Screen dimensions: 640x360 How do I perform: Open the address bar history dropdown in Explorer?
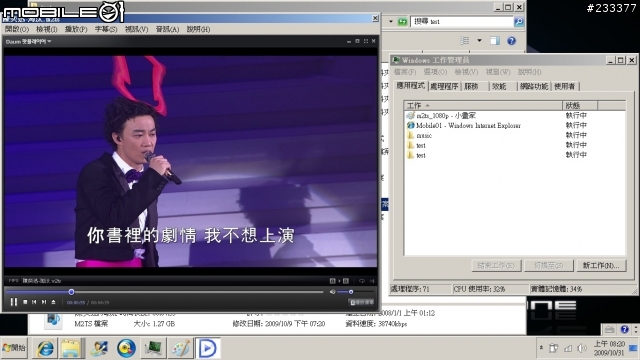tap(391, 21)
